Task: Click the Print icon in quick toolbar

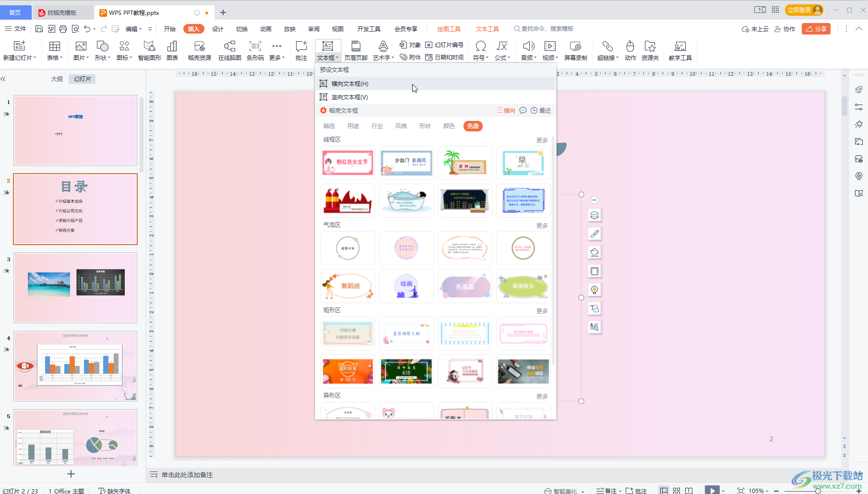Action: click(63, 29)
